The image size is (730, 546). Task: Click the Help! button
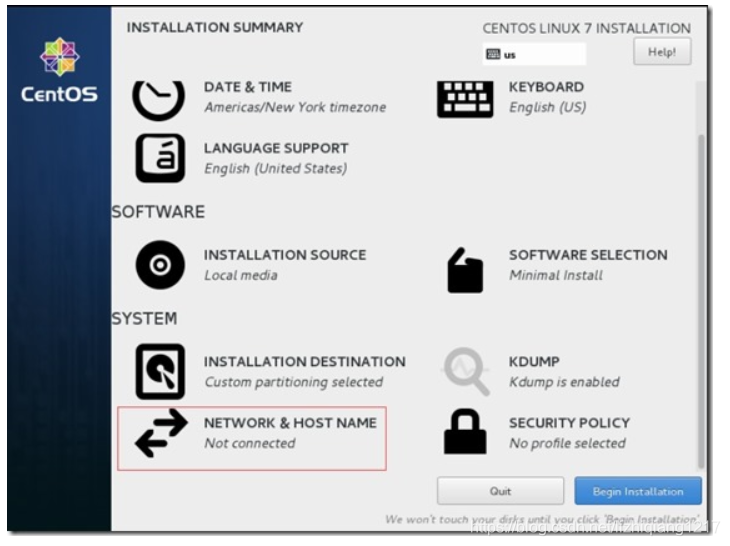tap(662, 52)
